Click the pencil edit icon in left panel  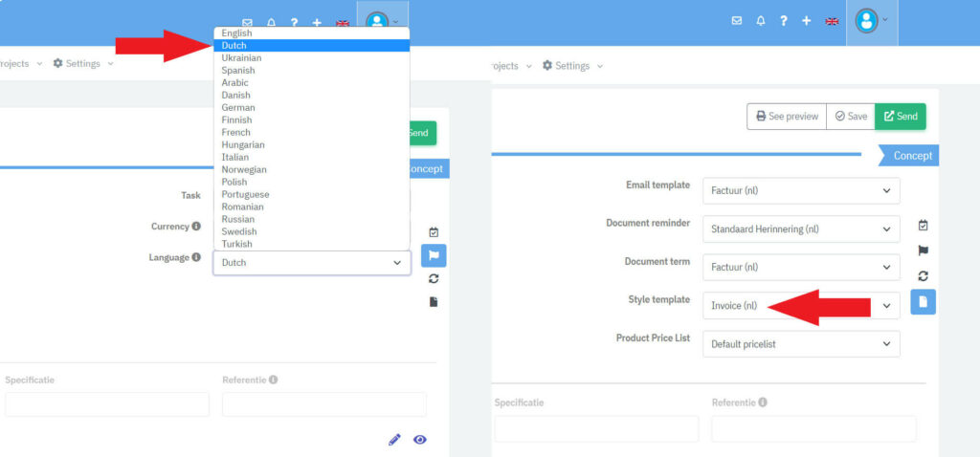point(394,440)
